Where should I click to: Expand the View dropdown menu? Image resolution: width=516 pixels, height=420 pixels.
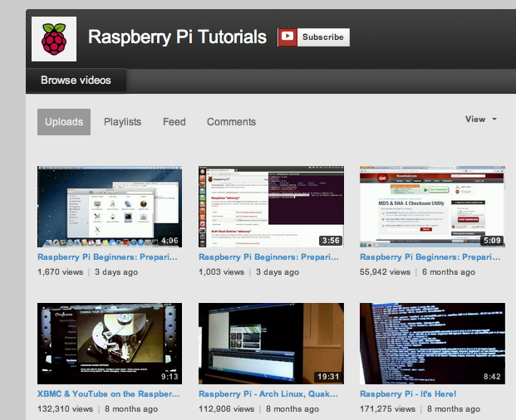475,120
